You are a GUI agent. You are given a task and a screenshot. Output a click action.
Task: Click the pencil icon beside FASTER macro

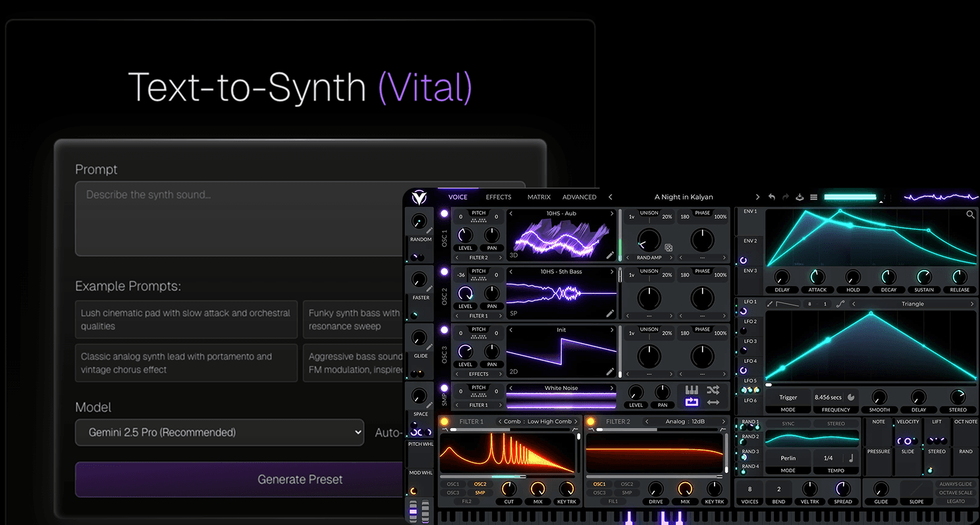429,289
